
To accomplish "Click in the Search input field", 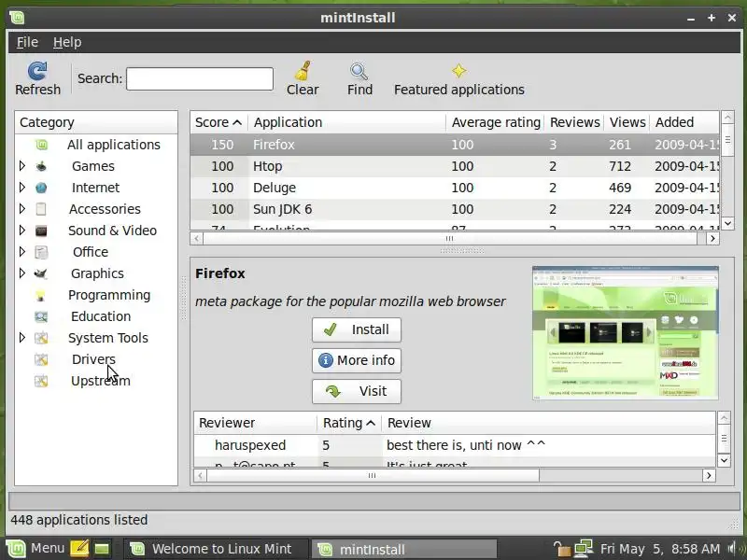I will (x=200, y=78).
